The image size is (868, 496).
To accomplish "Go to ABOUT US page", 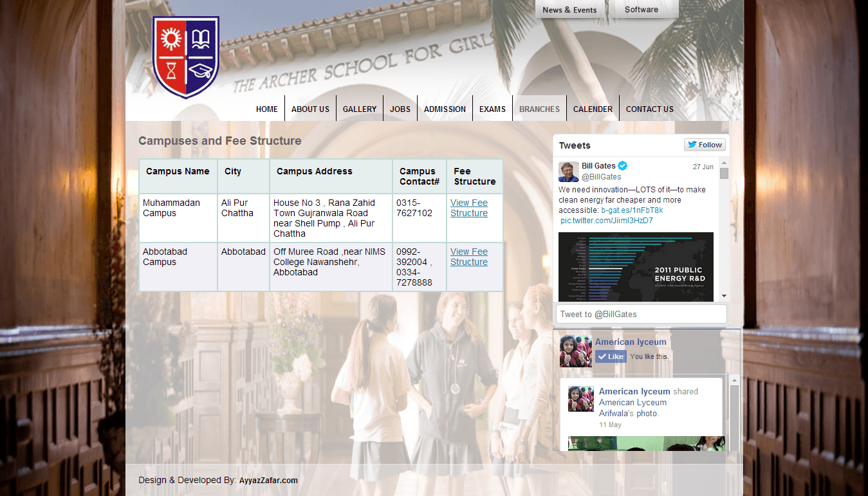I will click(310, 109).
